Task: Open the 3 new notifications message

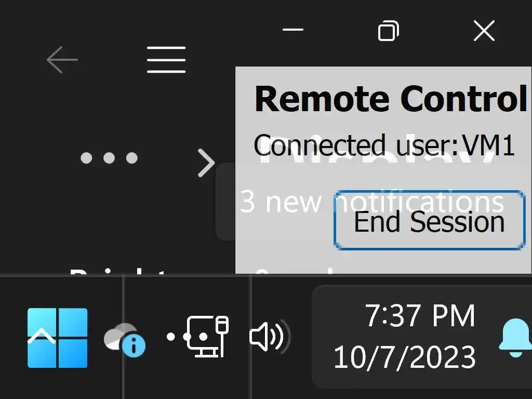Action: pyautogui.click(x=281, y=202)
